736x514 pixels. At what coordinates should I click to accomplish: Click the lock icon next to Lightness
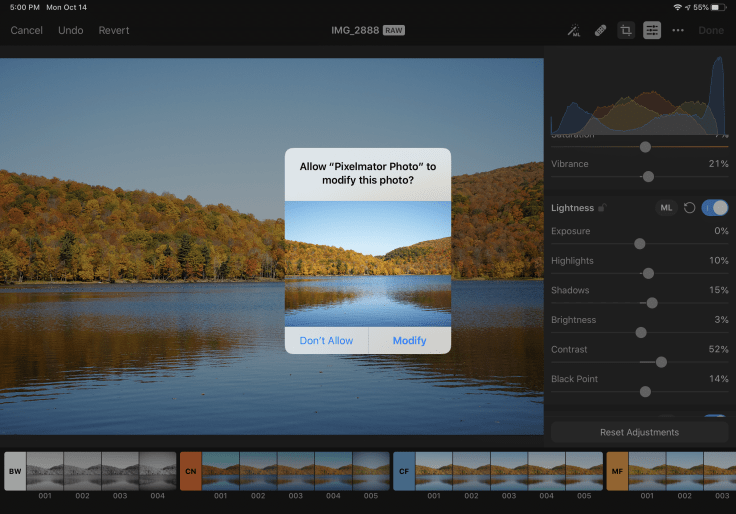pos(602,207)
